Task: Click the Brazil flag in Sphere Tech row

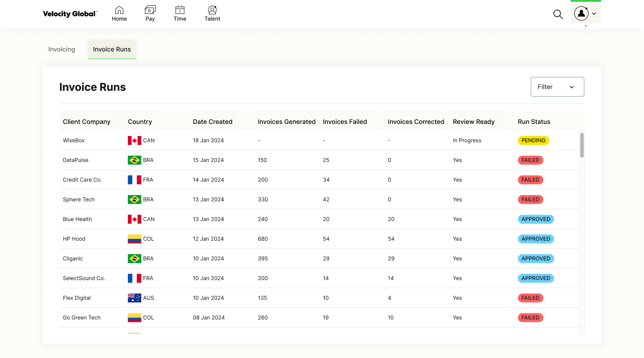Action: click(x=135, y=200)
